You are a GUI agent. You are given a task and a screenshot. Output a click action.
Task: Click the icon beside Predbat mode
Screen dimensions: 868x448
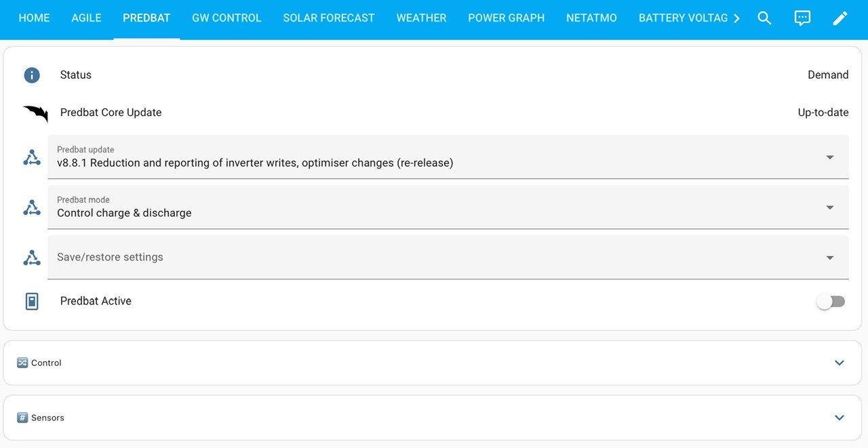32,207
